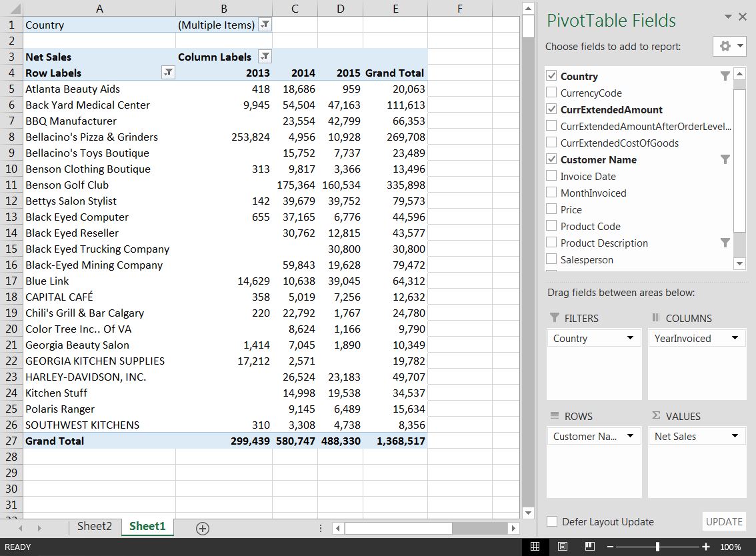The image size is (756, 556).
Task: Check the Salesperson field checkbox
Action: pyautogui.click(x=551, y=259)
